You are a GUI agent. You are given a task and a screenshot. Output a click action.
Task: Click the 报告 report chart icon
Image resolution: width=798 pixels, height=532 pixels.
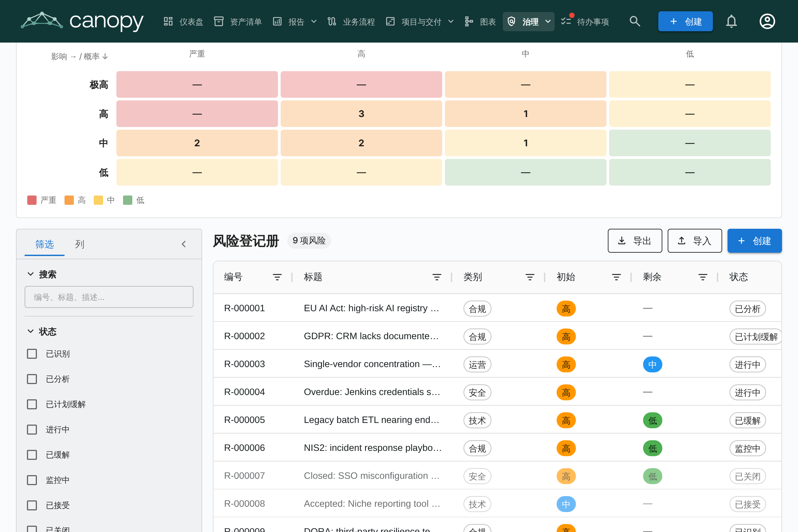277,21
